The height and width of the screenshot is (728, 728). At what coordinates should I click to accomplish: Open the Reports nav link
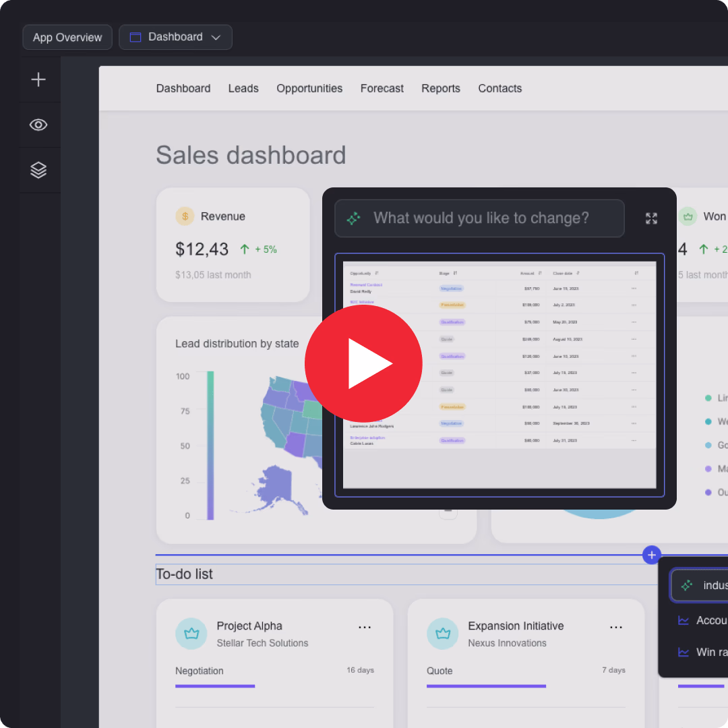[441, 88]
